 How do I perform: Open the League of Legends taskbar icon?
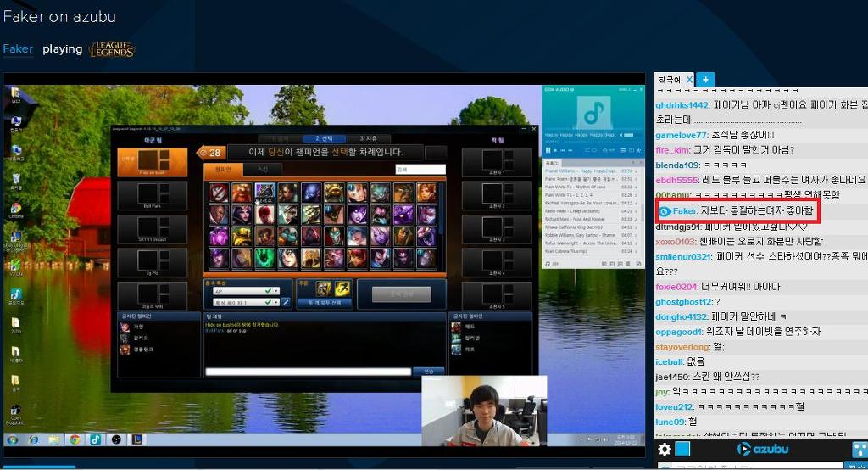click(137, 439)
